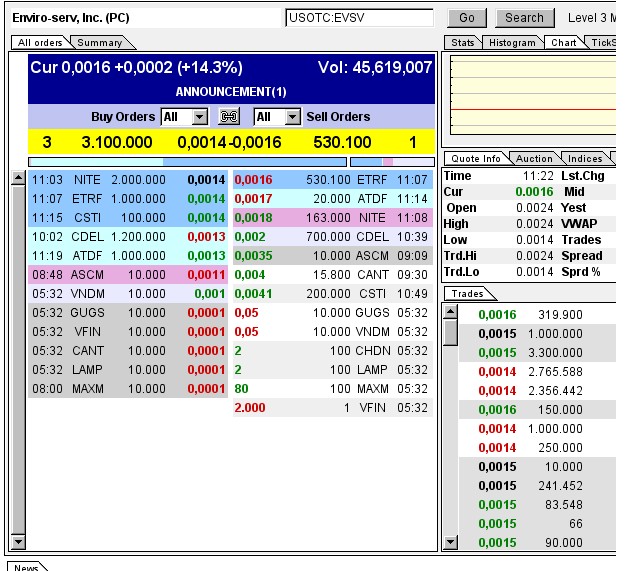Image resolution: width=626 pixels, height=571 pixels.
Task: Open the Chart tab
Action: click(563, 43)
